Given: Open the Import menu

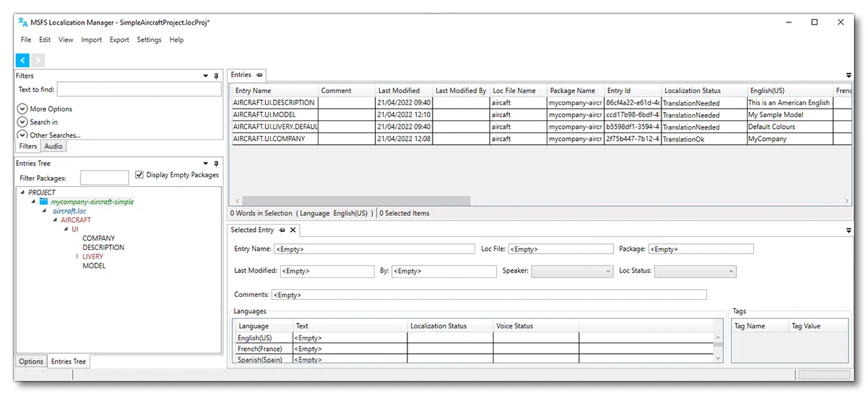Looking at the screenshot, I should point(92,40).
